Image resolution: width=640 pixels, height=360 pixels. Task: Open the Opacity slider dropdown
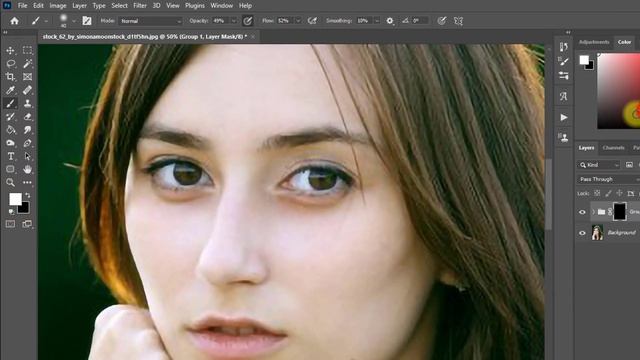(x=234, y=21)
